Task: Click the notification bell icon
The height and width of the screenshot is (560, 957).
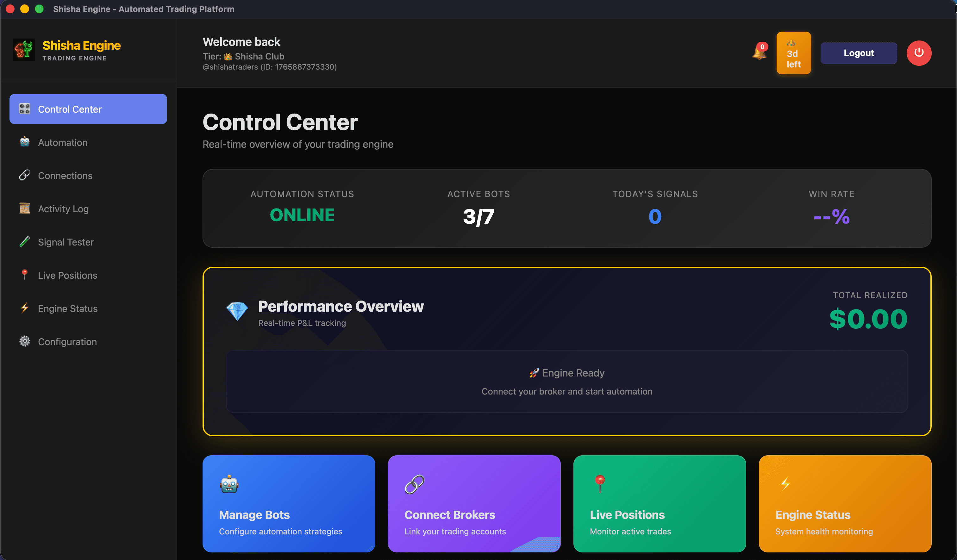Action: click(759, 53)
